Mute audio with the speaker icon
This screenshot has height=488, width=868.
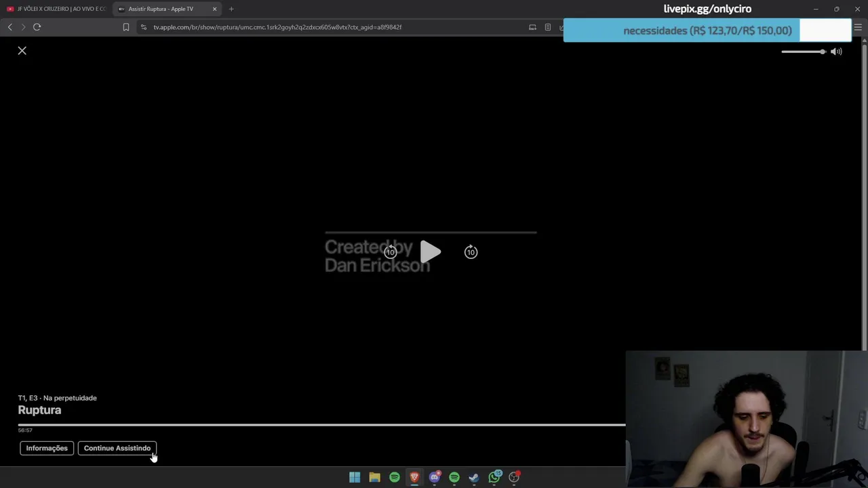point(837,52)
